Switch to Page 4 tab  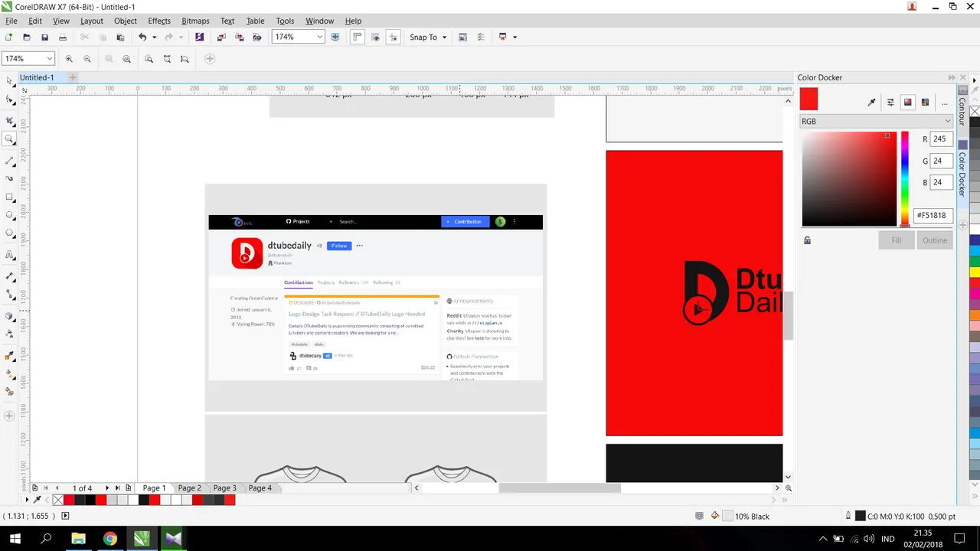tap(260, 488)
